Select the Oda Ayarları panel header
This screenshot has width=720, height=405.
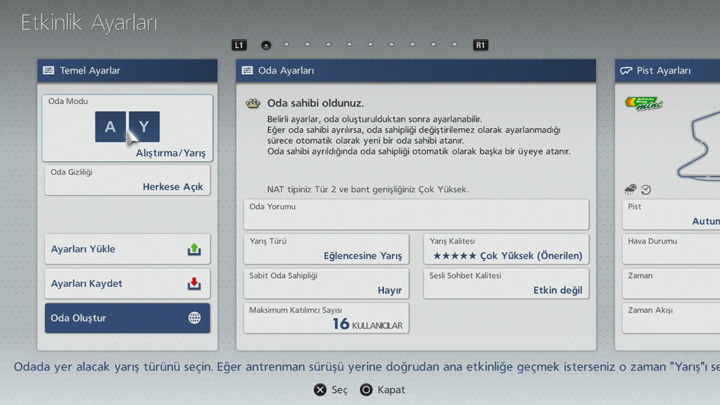tap(415, 71)
